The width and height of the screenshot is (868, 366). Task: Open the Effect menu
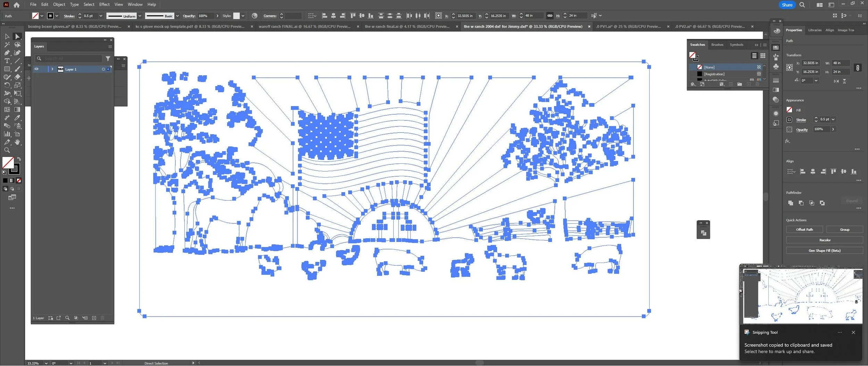pyautogui.click(x=104, y=5)
